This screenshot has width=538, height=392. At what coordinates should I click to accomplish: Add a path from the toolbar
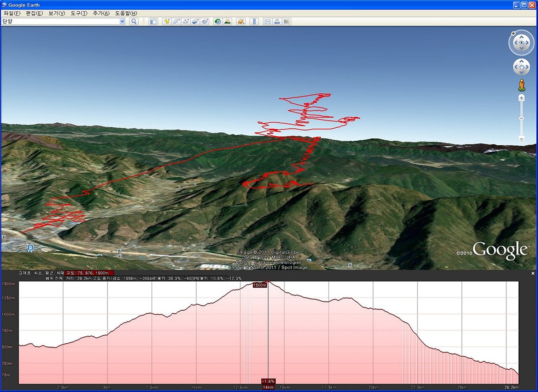click(186, 21)
